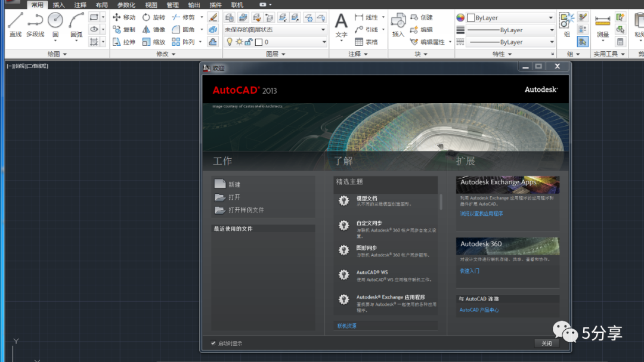Expand the 注释 annotation panel title
Screen dimensions: 644x362
[358, 54]
